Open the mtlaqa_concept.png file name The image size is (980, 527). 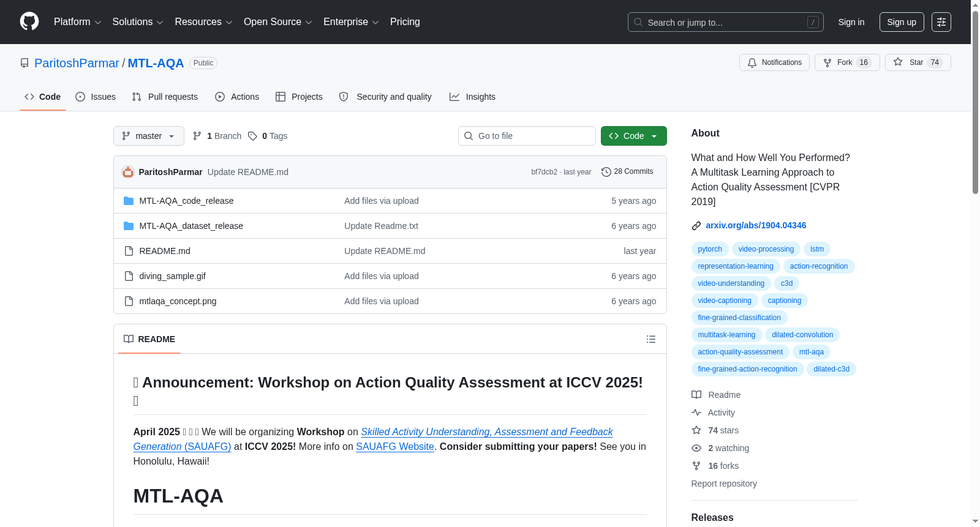(178, 301)
